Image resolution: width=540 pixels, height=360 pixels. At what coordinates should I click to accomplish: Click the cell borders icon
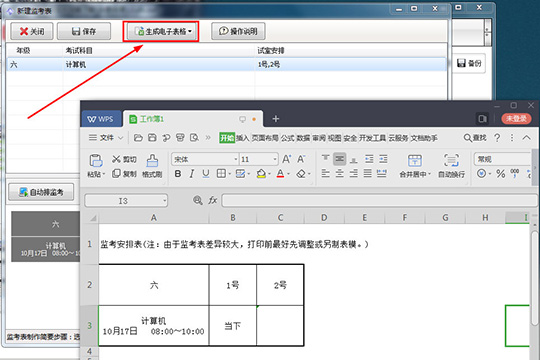click(x=221, y=174)
